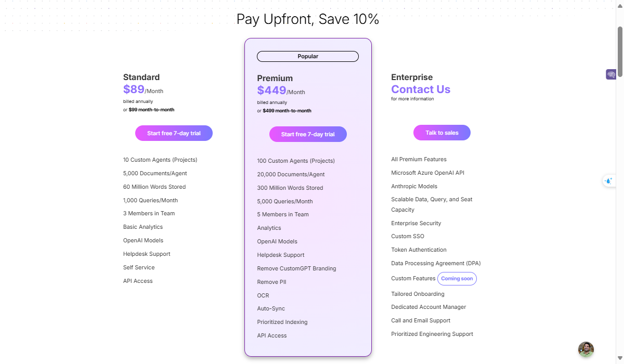The height and width of the screenshot is (364, 624).
Task: Follow the Enterprise Contact Us link
Action: click(x=421, y=89)
